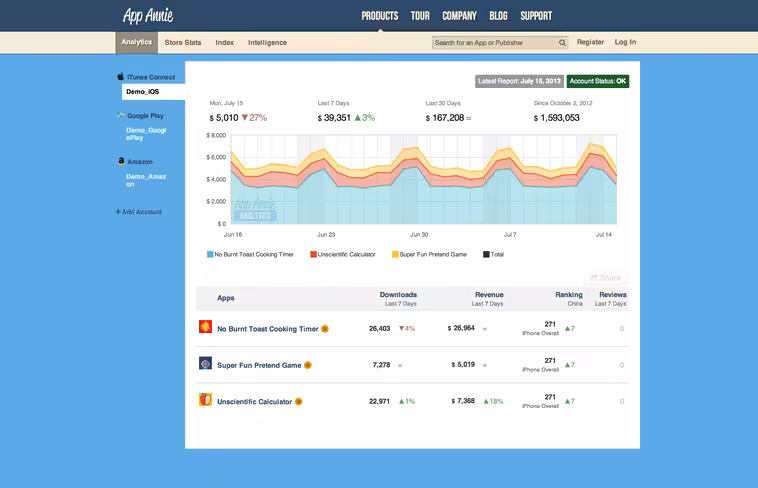The image size is (758, 488).
Task: Toggle No Burnt Toast Cooking Timer legend swatch
Action: (210, 254)
